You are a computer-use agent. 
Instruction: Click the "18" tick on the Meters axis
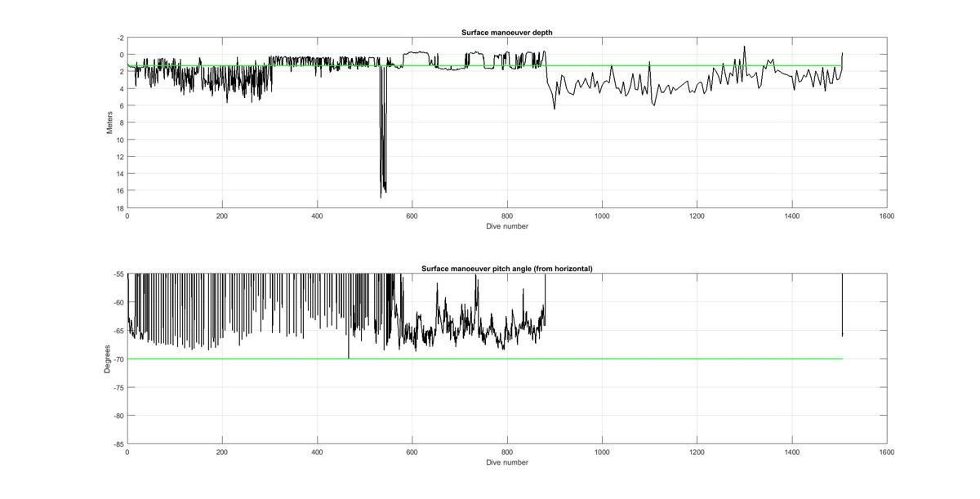[120, 208]
